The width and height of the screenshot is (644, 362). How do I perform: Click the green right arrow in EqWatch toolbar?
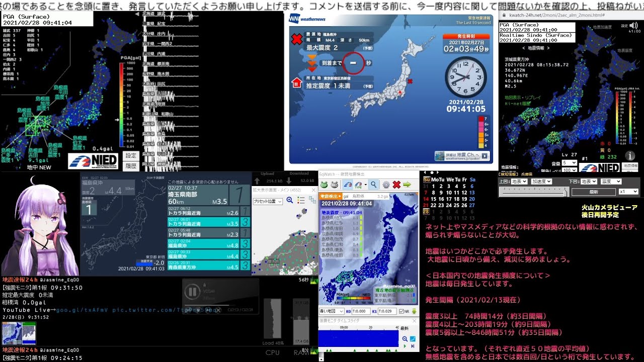(x=407, y=185)
